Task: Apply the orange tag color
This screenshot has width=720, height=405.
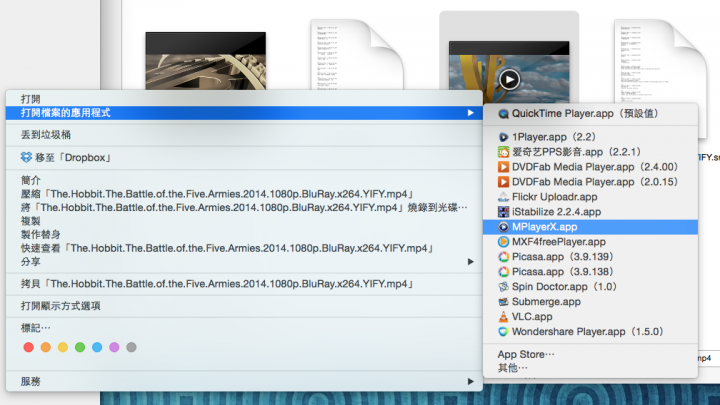Action: pyautogui.click(x=45, y=347)
